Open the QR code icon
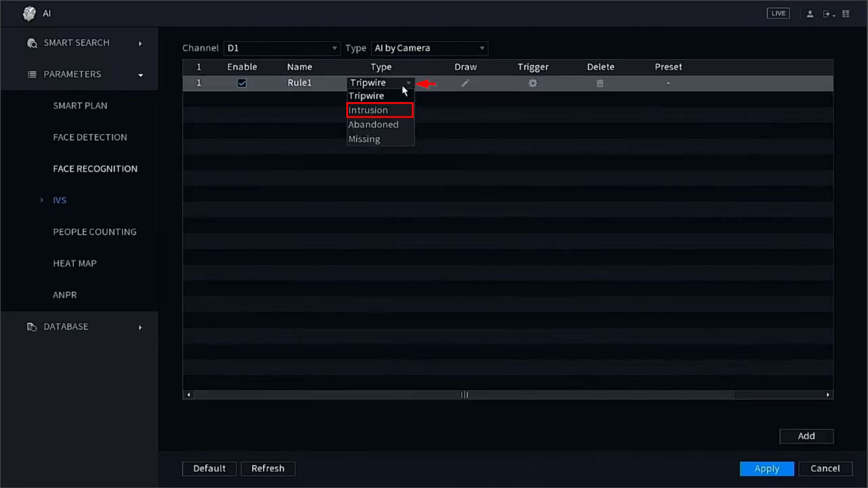Image resolution: width=868 pixels, height=488 pixels. (x=845, y=14)
